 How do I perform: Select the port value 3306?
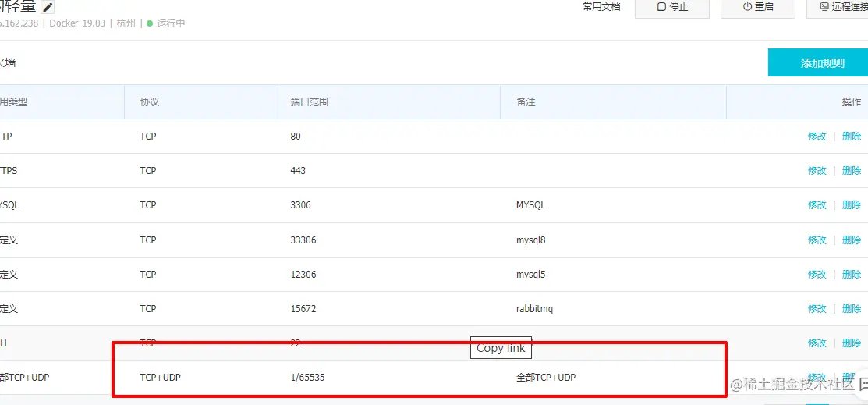(x=300, y=205)
